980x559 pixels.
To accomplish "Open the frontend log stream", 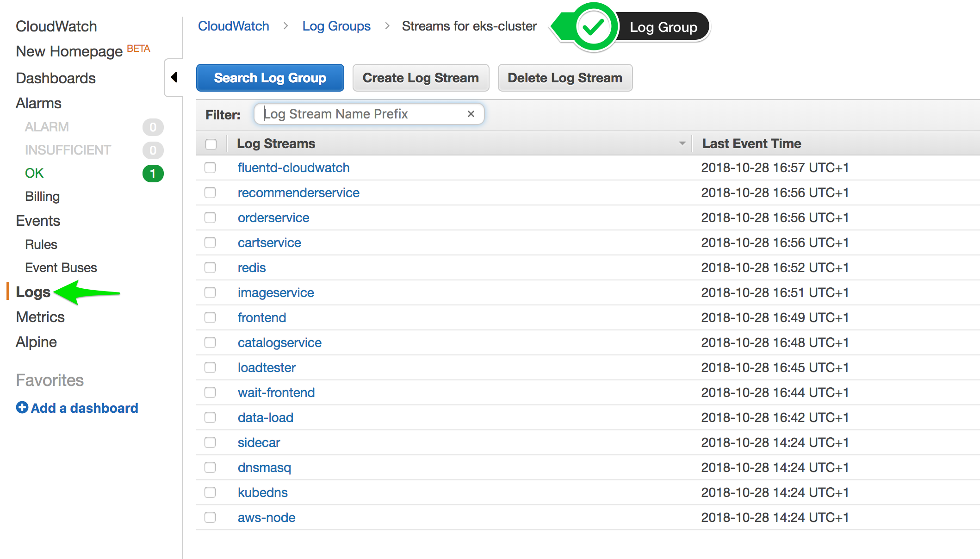I will click(262, 317).
